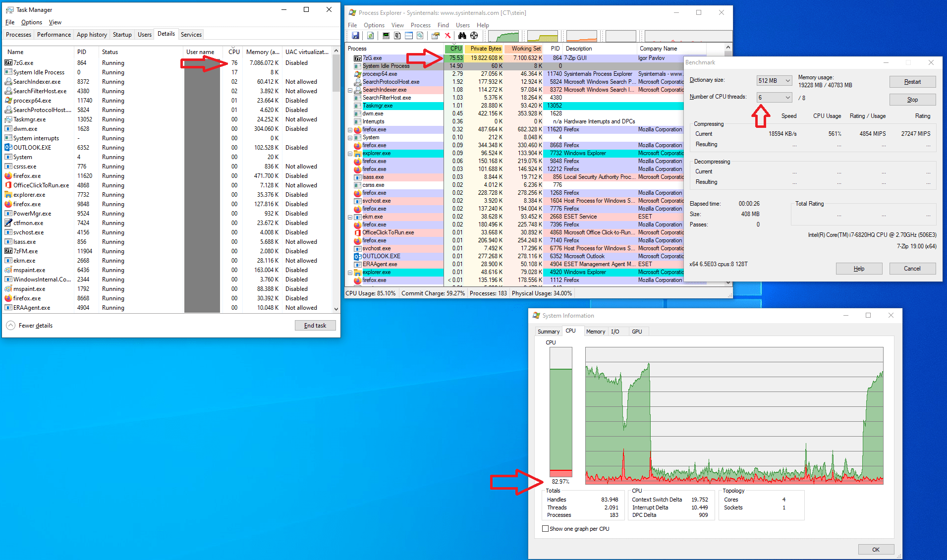Toggle the Show Process Tree toolbar icon
This screenshot has width=947, height=560.
pyautogui.click(x=397, y=36)
